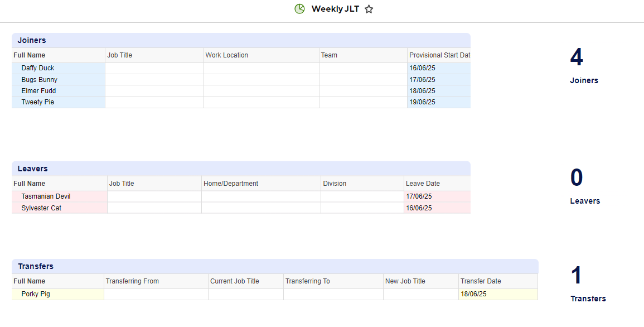The width and height of the screenshot is (644, 327).
Task: Click the Joiners metric label
Action: pyautogui.click(x=584, y=80)
